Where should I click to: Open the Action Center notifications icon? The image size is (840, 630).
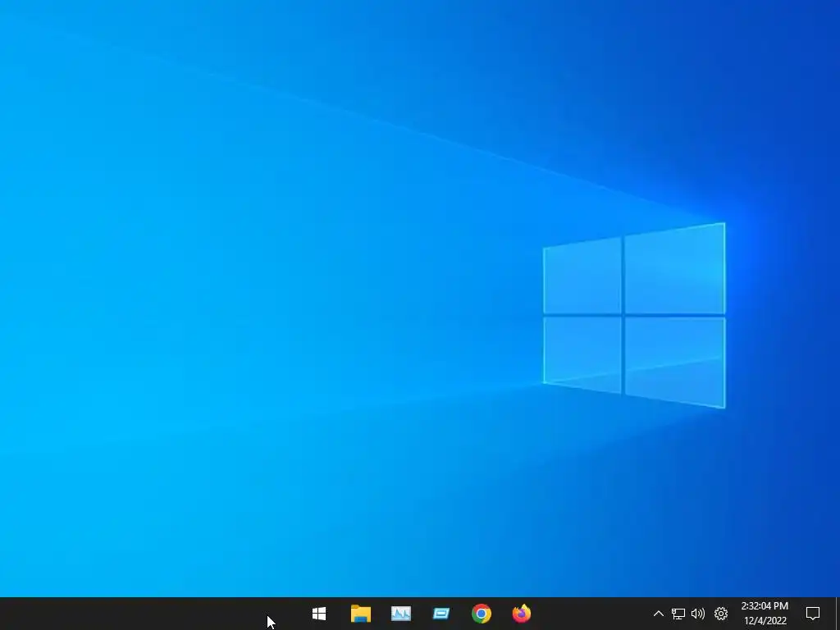[813, 614]
